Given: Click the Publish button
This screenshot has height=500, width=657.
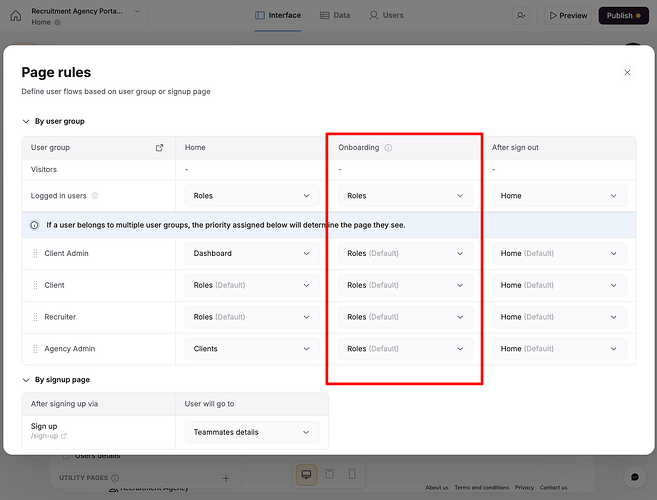Looking at the screenshot, I should pyautogui.click(x=624, y=16).
